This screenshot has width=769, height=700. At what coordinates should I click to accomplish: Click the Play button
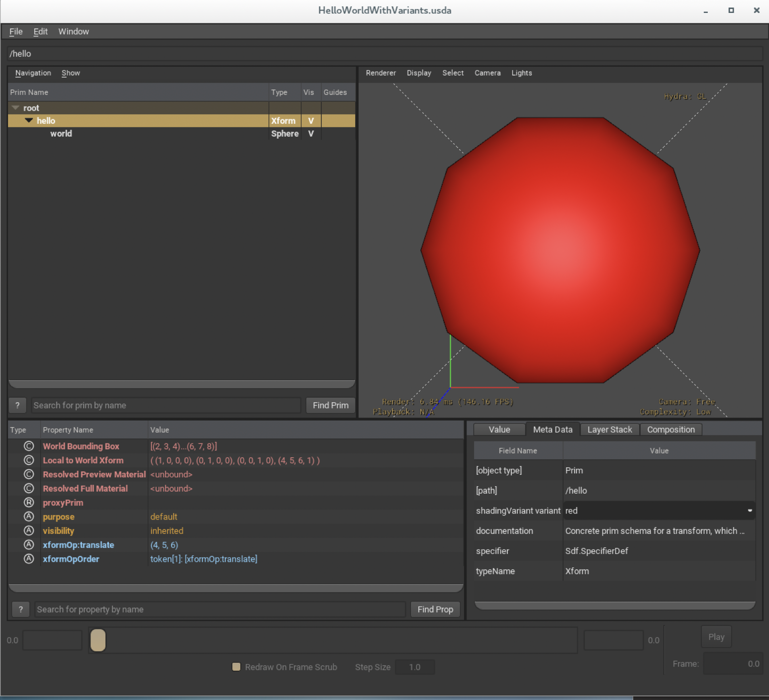[x=716, y=637]
